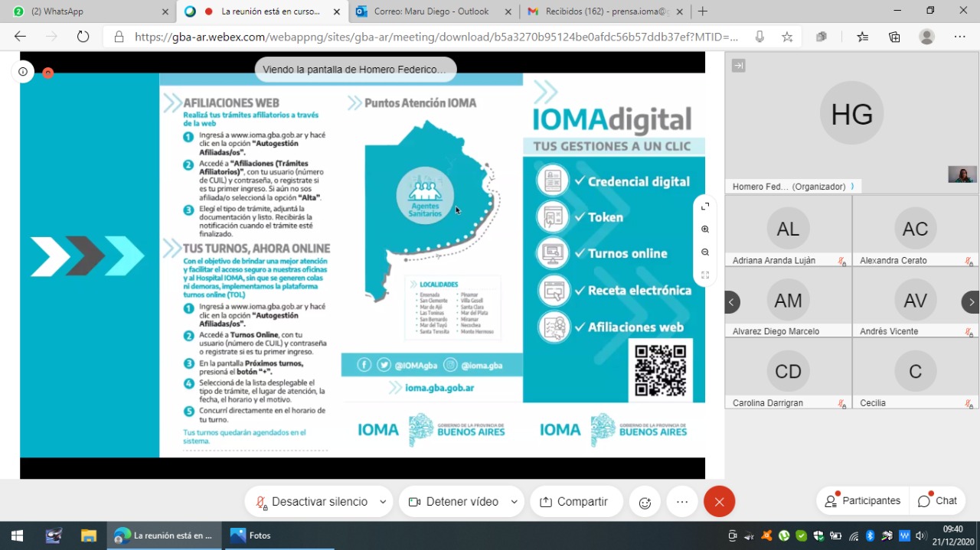Select the La reunión está en curso tab
Screen dimensions: 980x550
pyautogui.click(x=263, y=11)
